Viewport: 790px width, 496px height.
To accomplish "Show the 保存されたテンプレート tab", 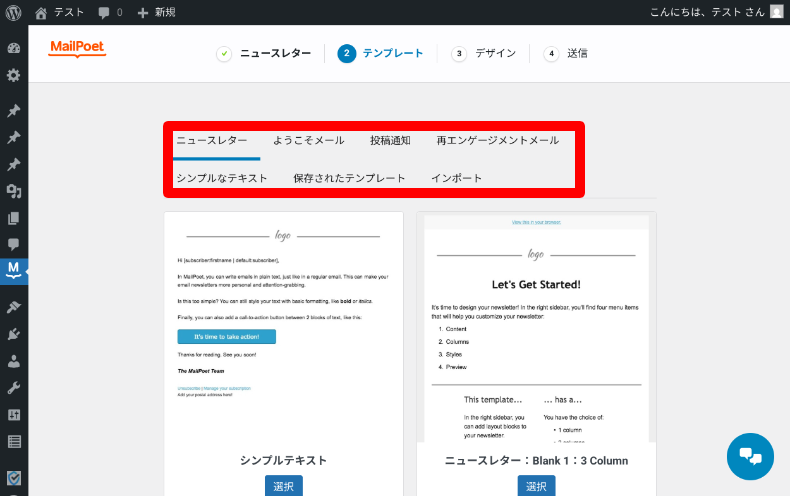I will coord(349,178).
